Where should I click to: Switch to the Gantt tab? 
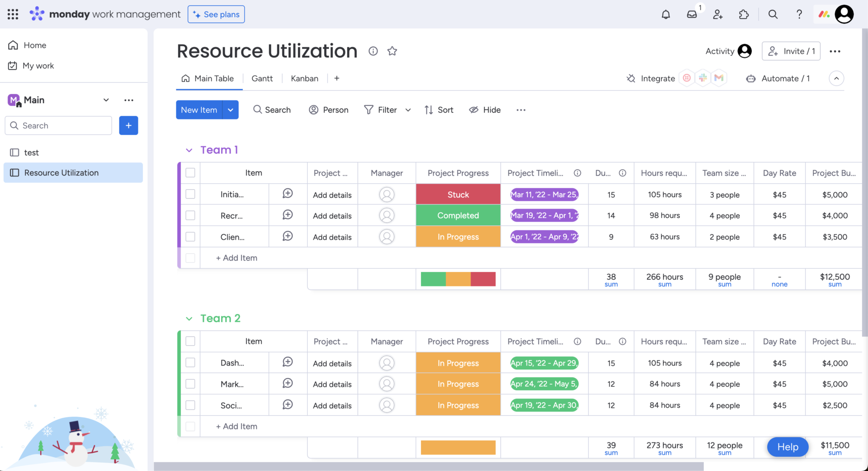(262, 78)
